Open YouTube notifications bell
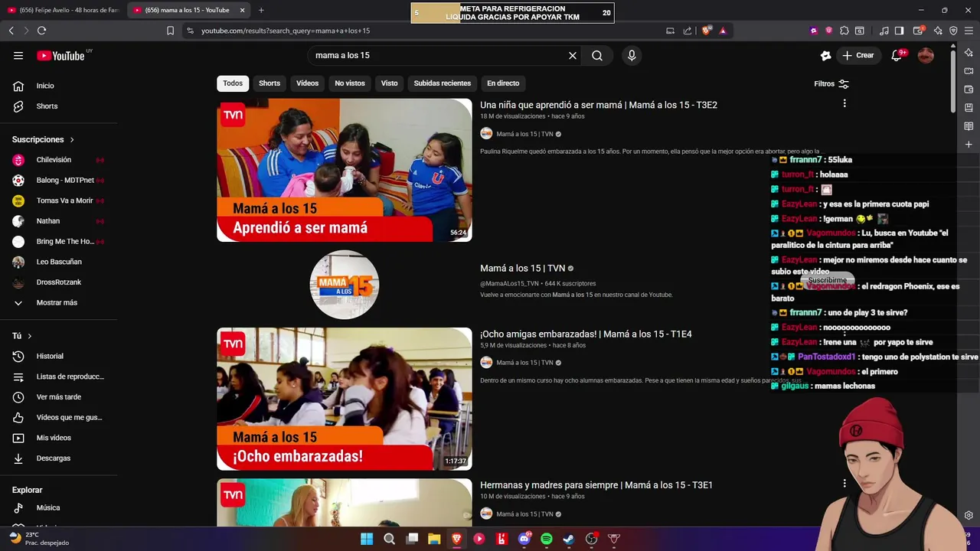The image size is (980, 551). point(897,55)
